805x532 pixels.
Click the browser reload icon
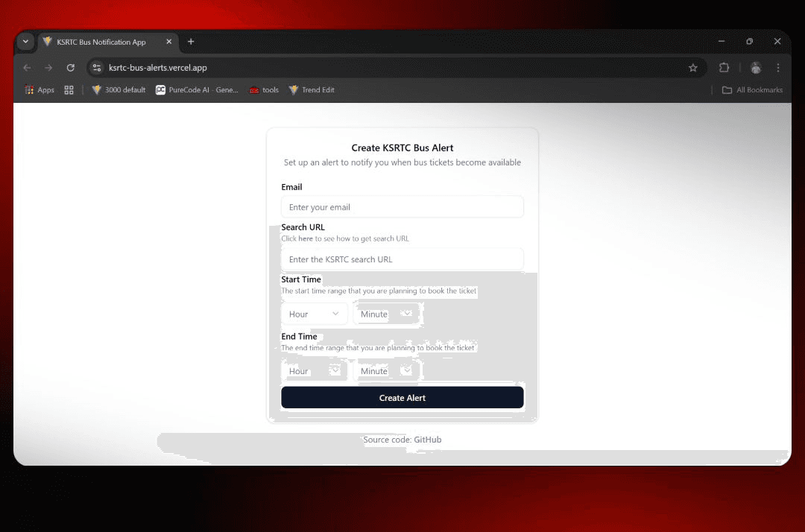70,68
